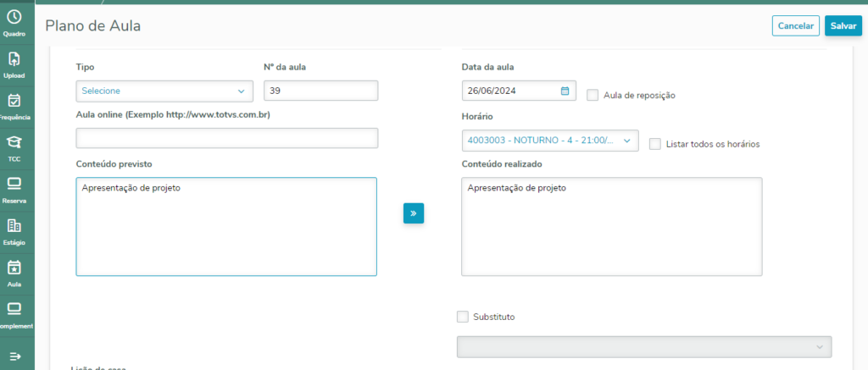Open the Tipo Selecione dropdown
This screenshot has width=868, height=370.
pos(164,91)
